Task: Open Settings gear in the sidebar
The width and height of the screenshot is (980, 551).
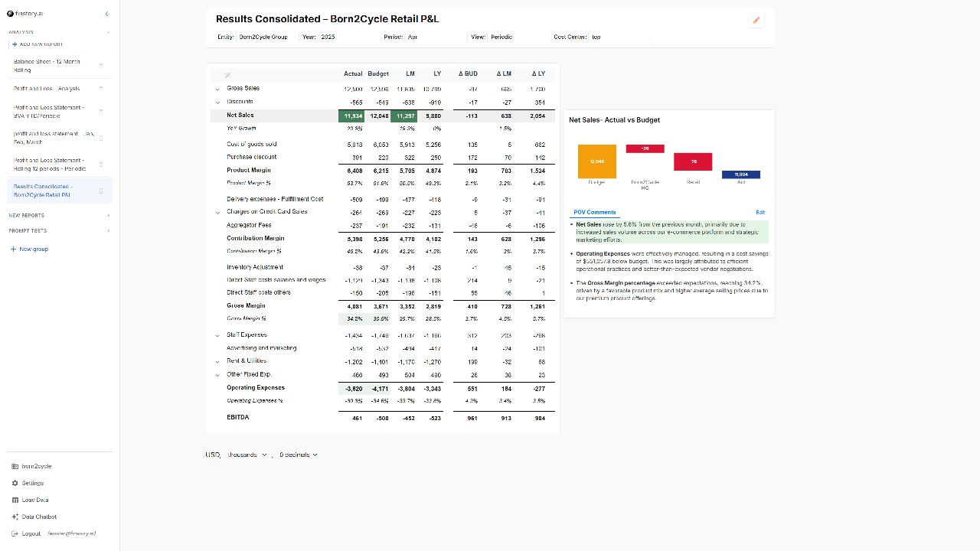Action: pyautogui.click(x=15, y=483)
